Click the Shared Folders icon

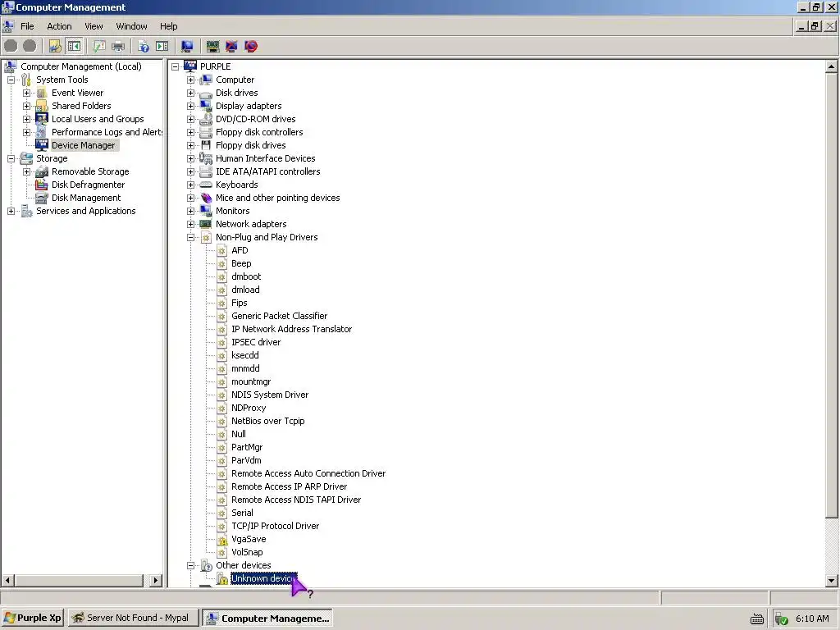42,106
